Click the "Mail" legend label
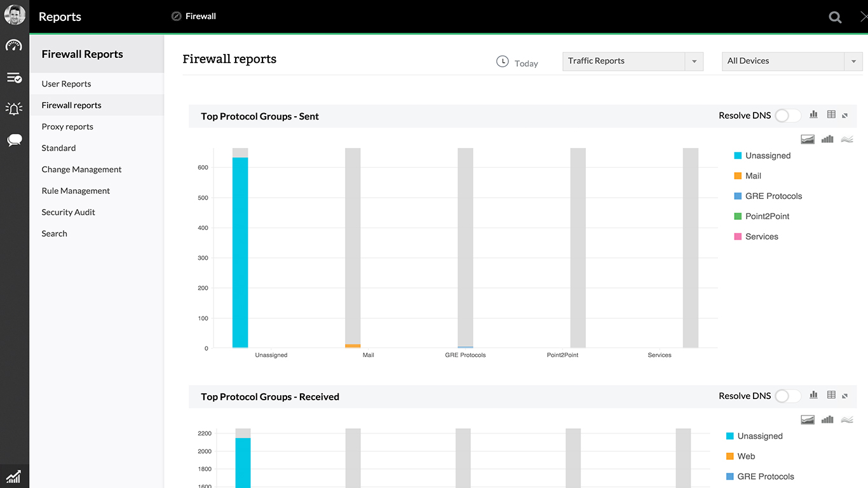The height and width of the screenshot is (488, 868). coord(754,176)
